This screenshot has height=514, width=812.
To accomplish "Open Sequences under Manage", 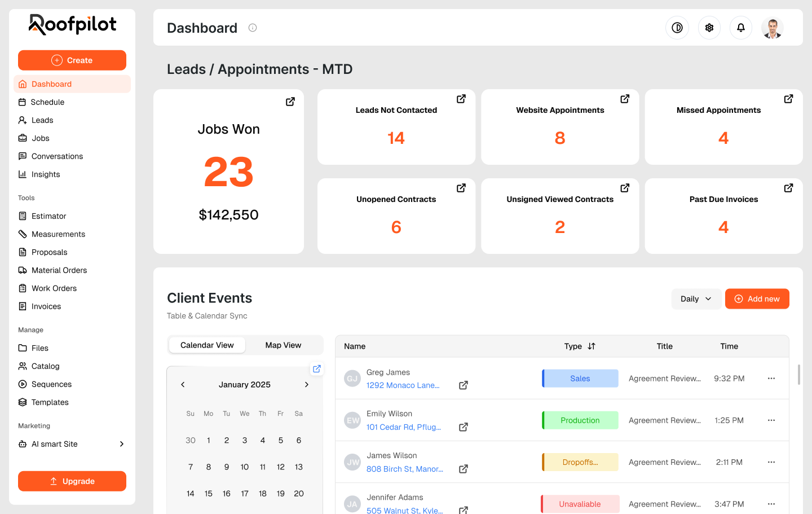I will [72, 384].
